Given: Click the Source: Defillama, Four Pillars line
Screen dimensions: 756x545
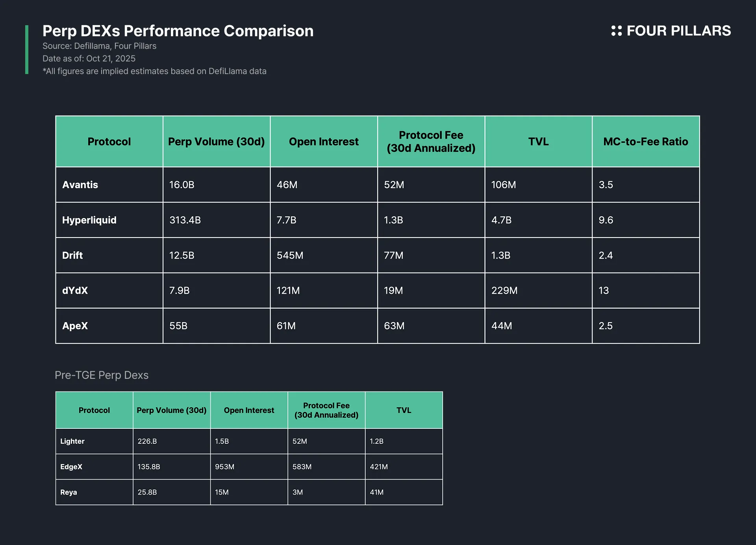Looking at the screenshot, I should click(x=99, y=46).
